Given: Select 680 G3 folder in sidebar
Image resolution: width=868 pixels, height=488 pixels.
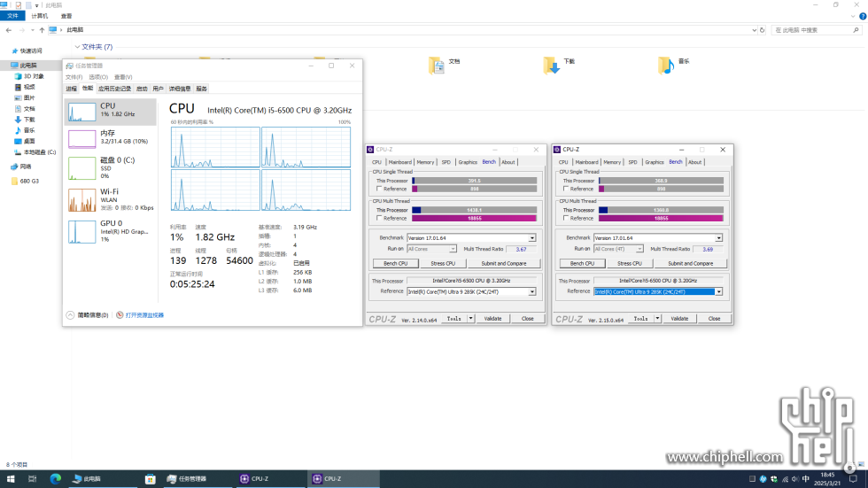Looking at the screenshot, I should click(x=25, y=181).
